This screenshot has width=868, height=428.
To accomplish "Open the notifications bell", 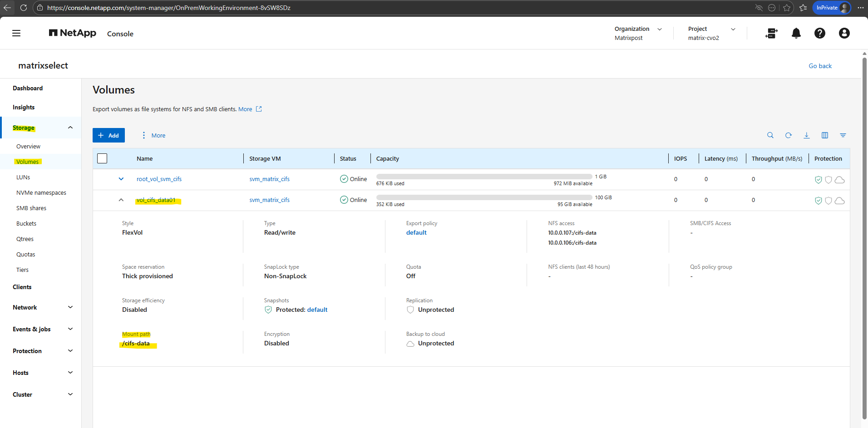I will pyautogui.click(x=796, y=33).
